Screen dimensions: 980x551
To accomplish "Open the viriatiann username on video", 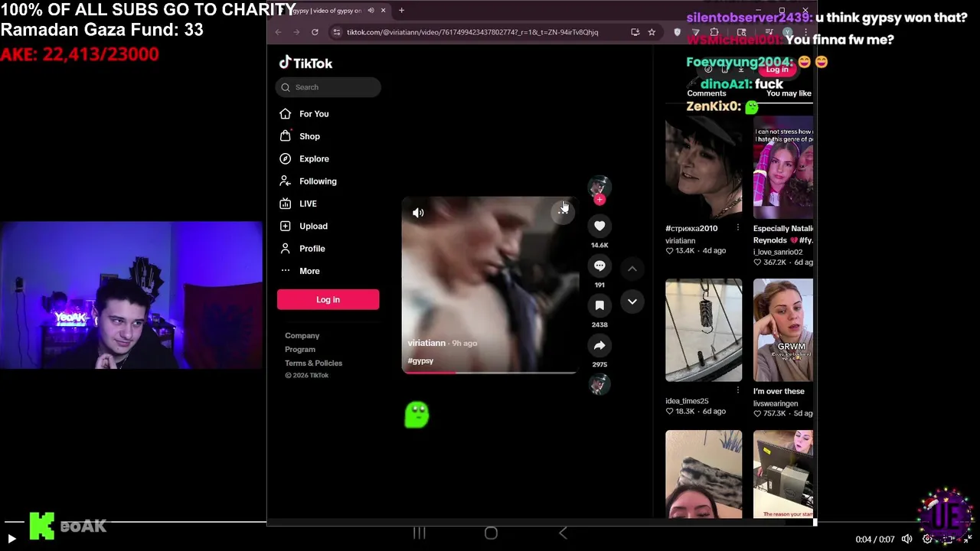I will coord(426,343).
